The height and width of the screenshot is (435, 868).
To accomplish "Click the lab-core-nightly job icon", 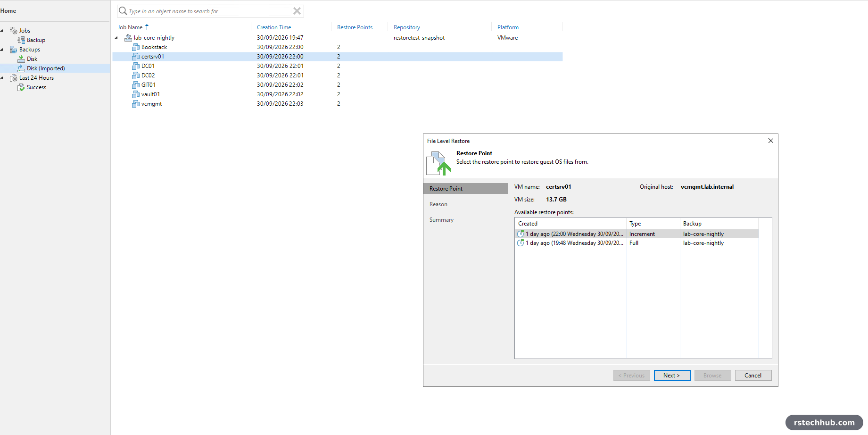I will click(128, 38).
